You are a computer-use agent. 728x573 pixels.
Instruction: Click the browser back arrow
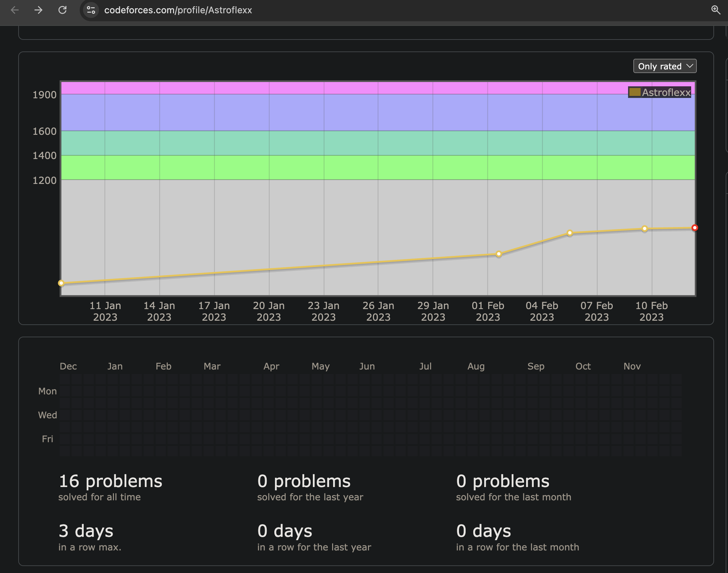15,10
